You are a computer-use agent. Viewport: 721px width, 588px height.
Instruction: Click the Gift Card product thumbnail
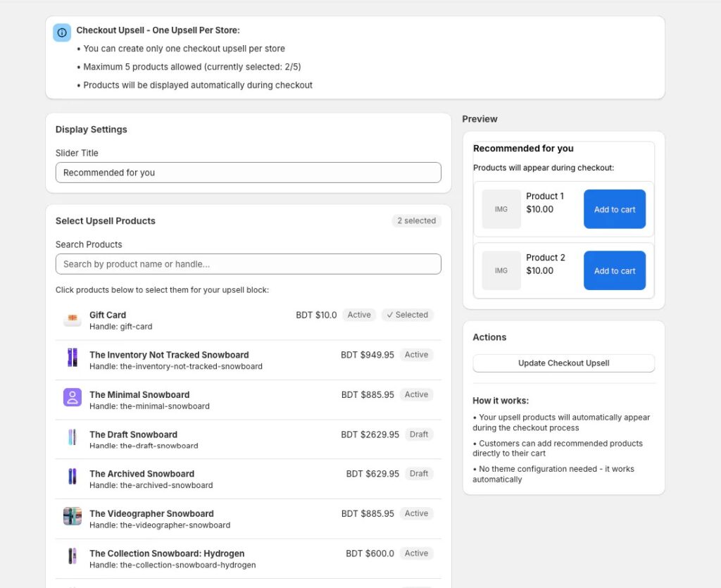pyautogui.click(x=73, y=320)
